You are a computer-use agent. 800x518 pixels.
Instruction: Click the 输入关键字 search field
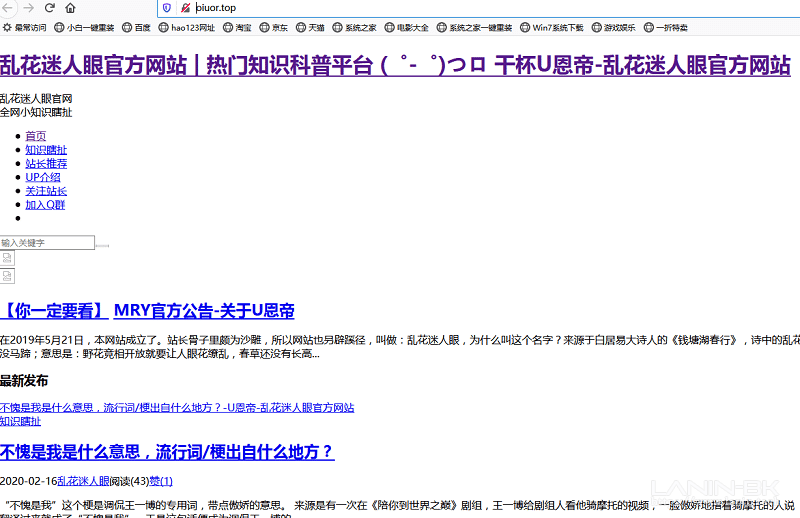coord(47,242)
